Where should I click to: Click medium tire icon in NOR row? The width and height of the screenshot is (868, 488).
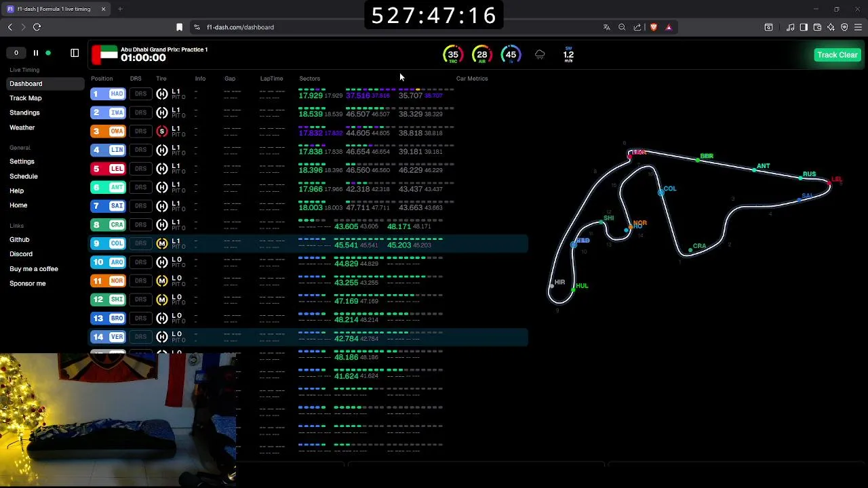click(x=161, y=281)
